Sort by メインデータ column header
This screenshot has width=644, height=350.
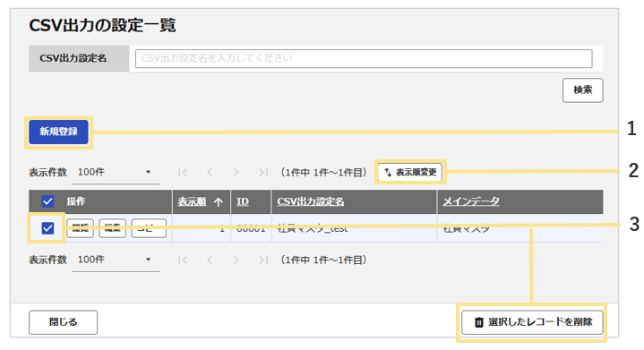[x=471, y=201]
